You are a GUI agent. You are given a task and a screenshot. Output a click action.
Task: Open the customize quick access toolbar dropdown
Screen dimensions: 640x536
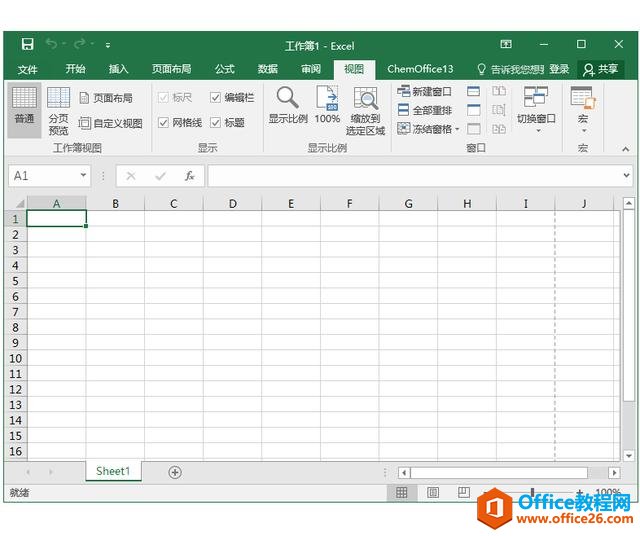pyautogui.click(x=108, y=45)
